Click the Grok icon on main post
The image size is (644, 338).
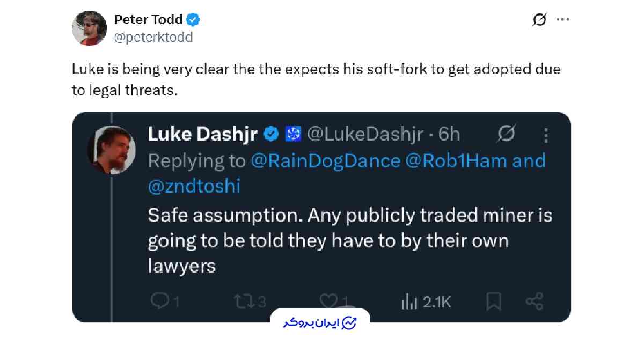pyautogui.click(x=539, y=20)
